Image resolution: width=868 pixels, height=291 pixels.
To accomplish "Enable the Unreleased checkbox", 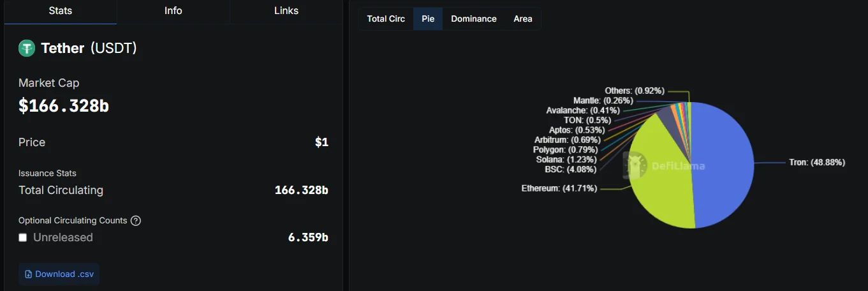I will [x=23, y=237].
